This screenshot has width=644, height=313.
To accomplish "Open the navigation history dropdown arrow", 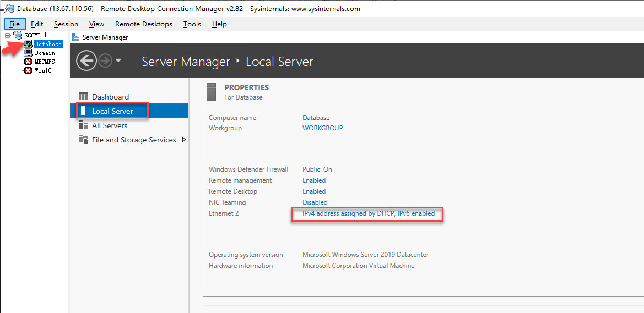I will coord(118,61).
